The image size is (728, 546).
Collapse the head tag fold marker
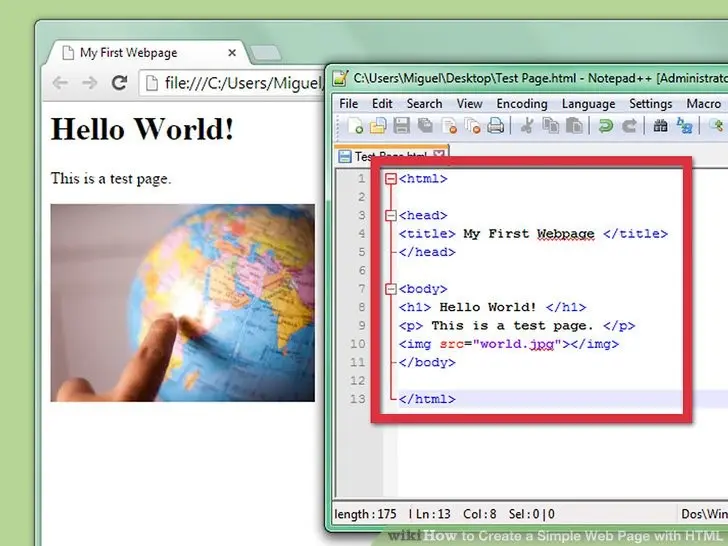[x=391, y=215]
